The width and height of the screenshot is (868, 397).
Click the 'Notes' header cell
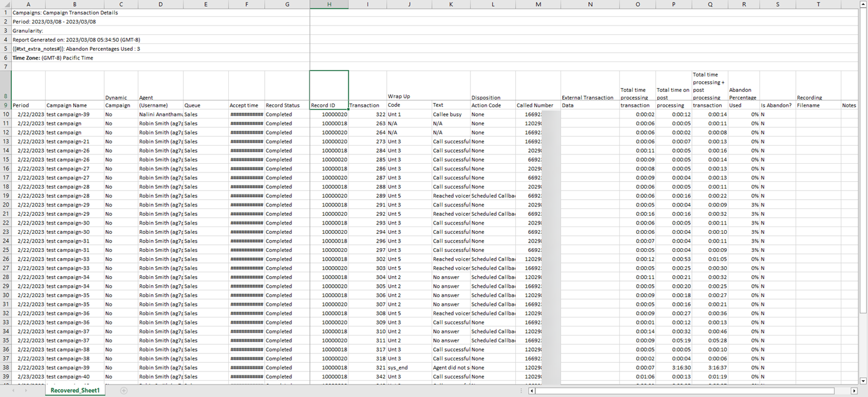click(x=849, y=105)
